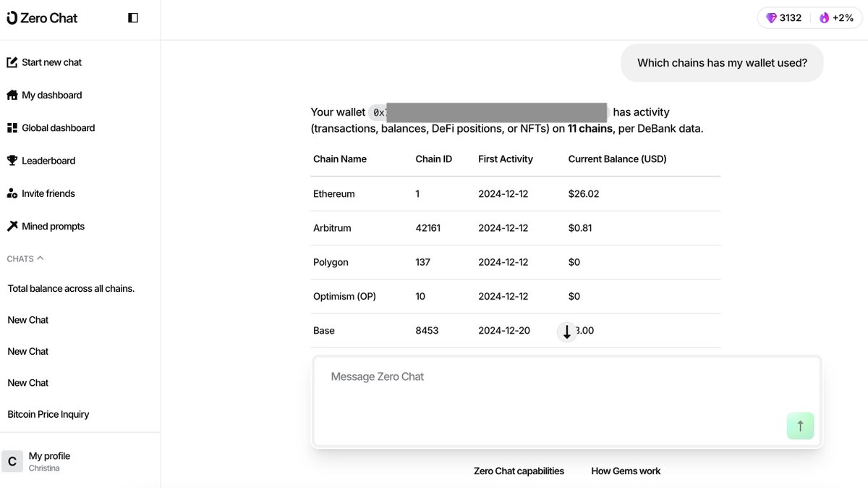Viewport: 868px width, 488px height.
Task: Click the Arbitrum chain name cell
Action: tap(332, 228)
